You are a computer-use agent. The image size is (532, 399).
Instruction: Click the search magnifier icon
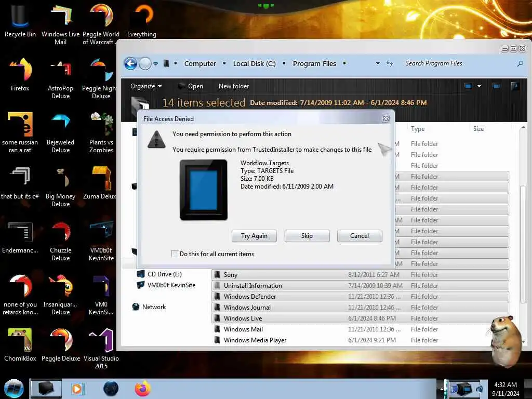tap(520, 63)
